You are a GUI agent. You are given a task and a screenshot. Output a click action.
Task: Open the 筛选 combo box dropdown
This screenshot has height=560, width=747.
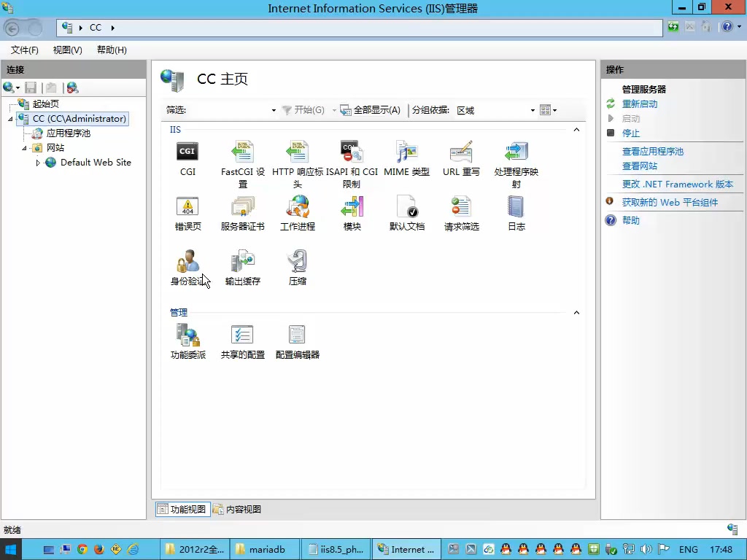(x=274, y=111)
